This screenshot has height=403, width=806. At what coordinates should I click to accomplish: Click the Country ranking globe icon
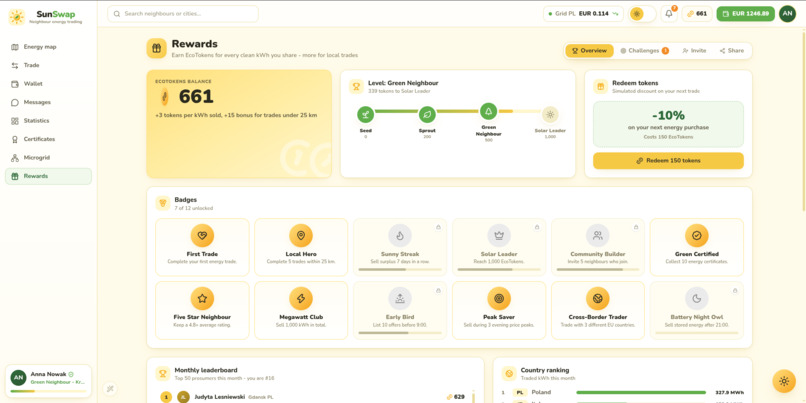click(x=509, y=373)
